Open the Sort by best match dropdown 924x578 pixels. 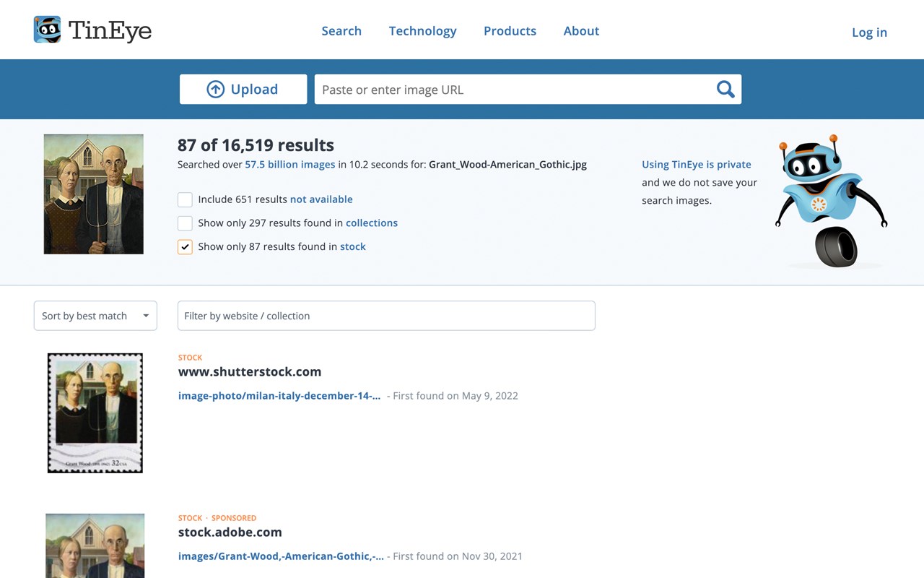[95, 316]
